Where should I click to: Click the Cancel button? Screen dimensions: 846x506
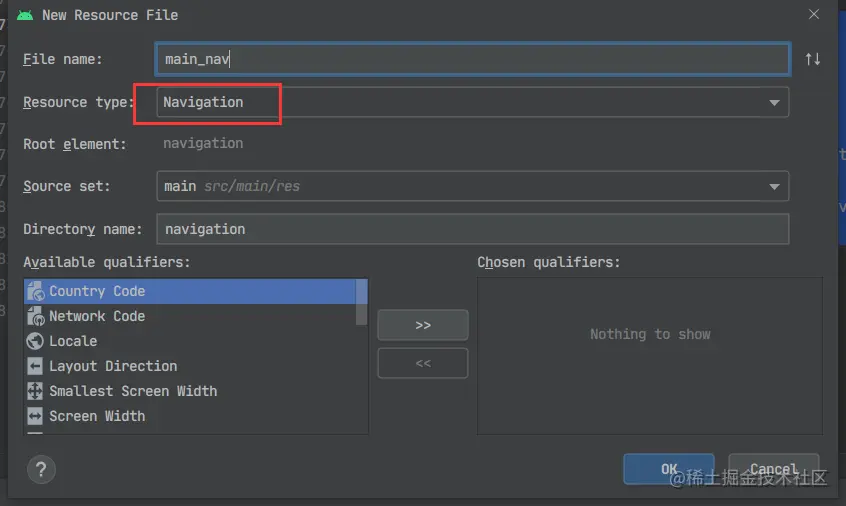click(x=774, y=469)
